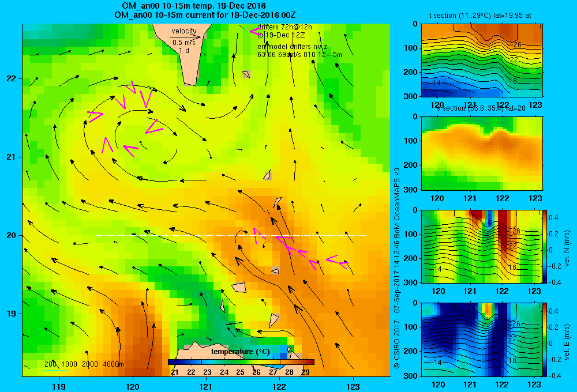This screenshot has height=392, width=577.
Task: Click latitude tick label 20 on main map
Action: (x=12, y=235)
